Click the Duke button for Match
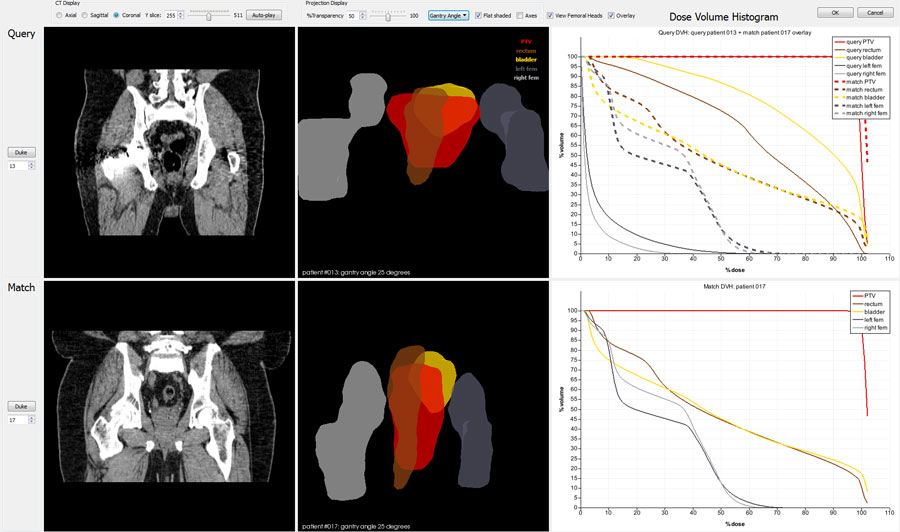 22,407
